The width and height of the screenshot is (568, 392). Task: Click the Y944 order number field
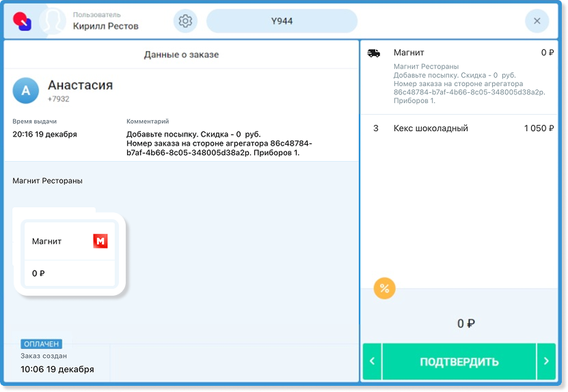(282, 21)
